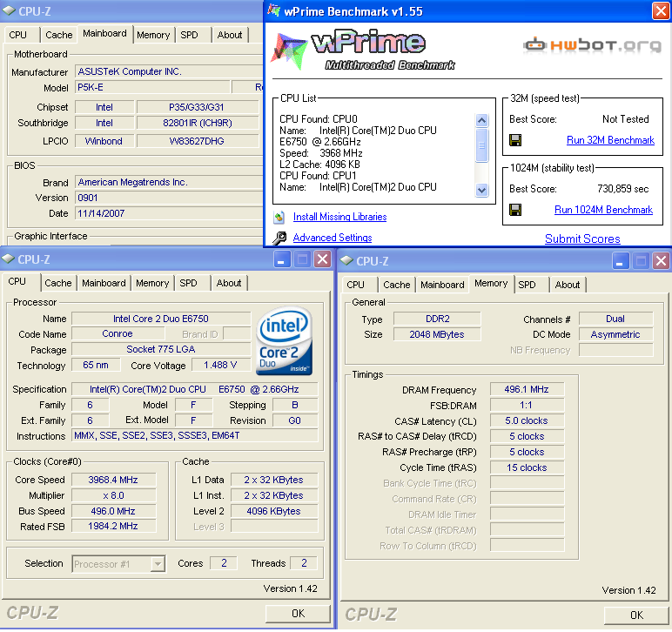The width and height of the screenshot is (672, 632).
Task: Click the wPrime title bar icon
Action: point(274,10)
